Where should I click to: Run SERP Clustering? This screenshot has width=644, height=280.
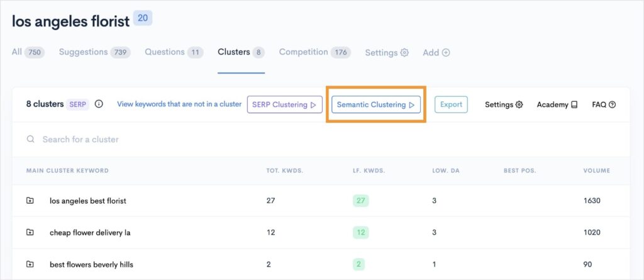pyautogui.click(x=285, y=104)
